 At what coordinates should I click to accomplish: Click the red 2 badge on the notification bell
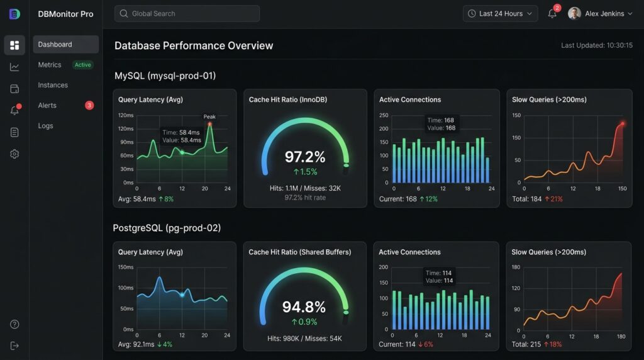click(x=557, y=8)
